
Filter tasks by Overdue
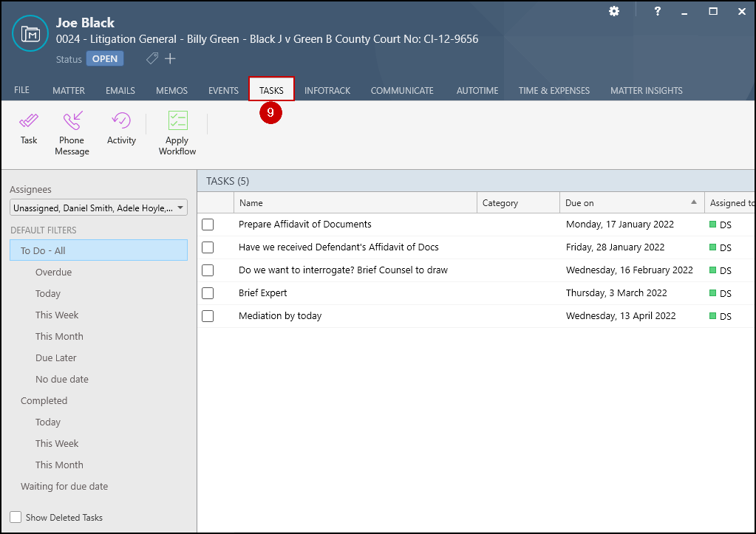53,273
